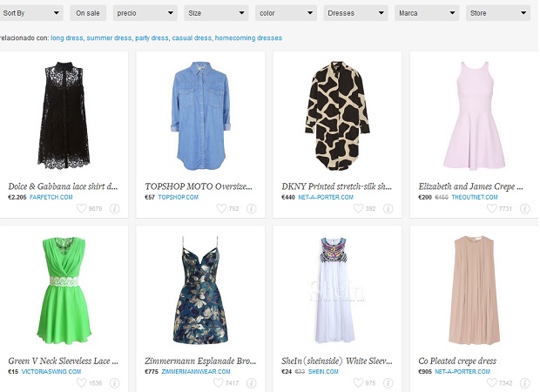Open info icon on DKNY dress
This screenshot has height=392, width=540.
click(388, 209)
